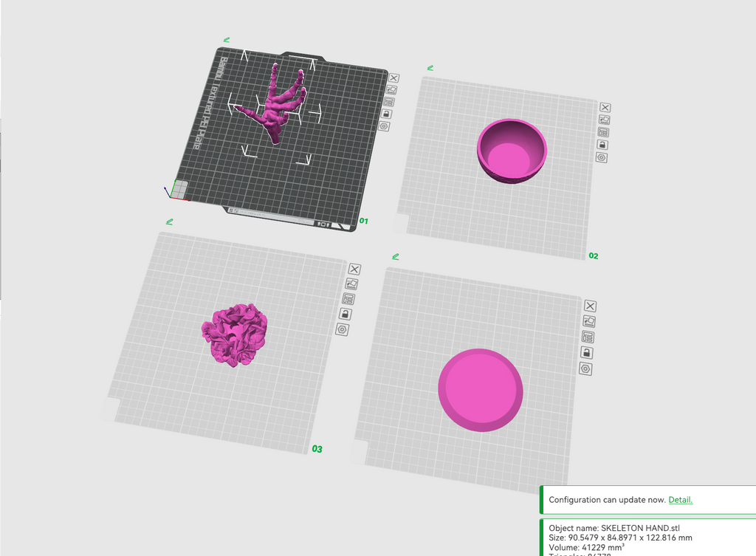Arrange objects on plate 01

point(389,102)
